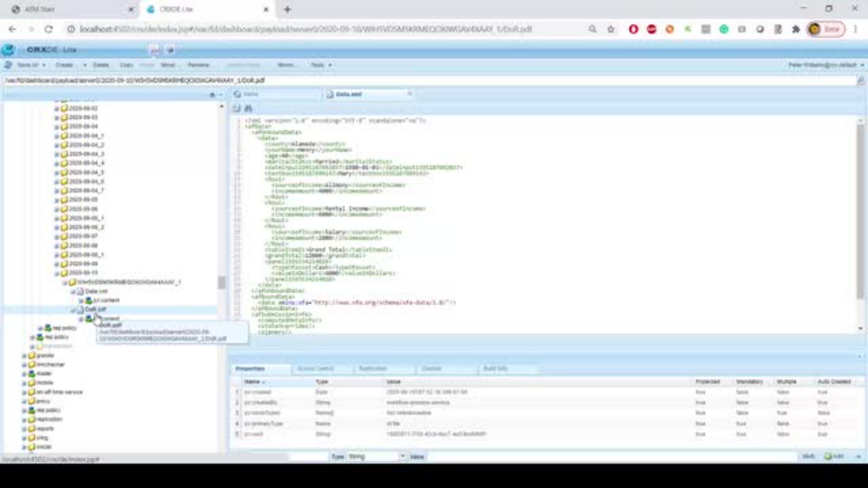
Task: Expand the 2020-09-10 folder node
Action: (56, 273)
